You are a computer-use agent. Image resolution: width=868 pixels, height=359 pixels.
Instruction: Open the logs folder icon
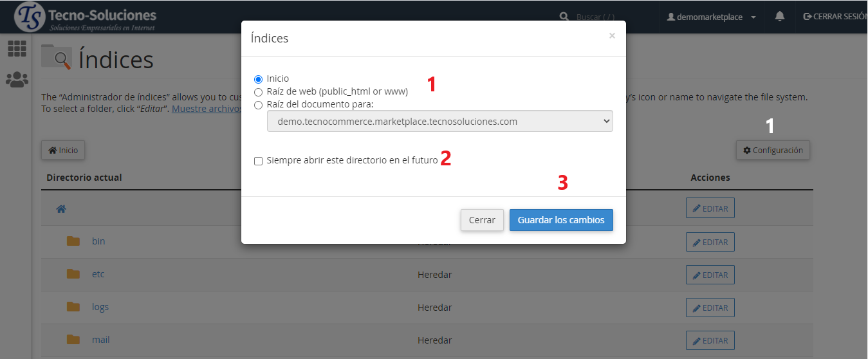(73, 307)
